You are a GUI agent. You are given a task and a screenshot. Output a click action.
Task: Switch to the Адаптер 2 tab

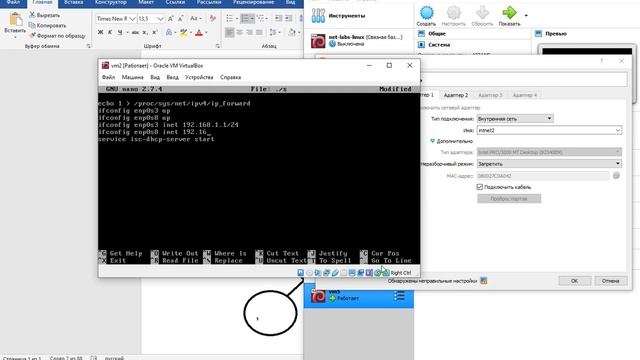click(456, 95)
